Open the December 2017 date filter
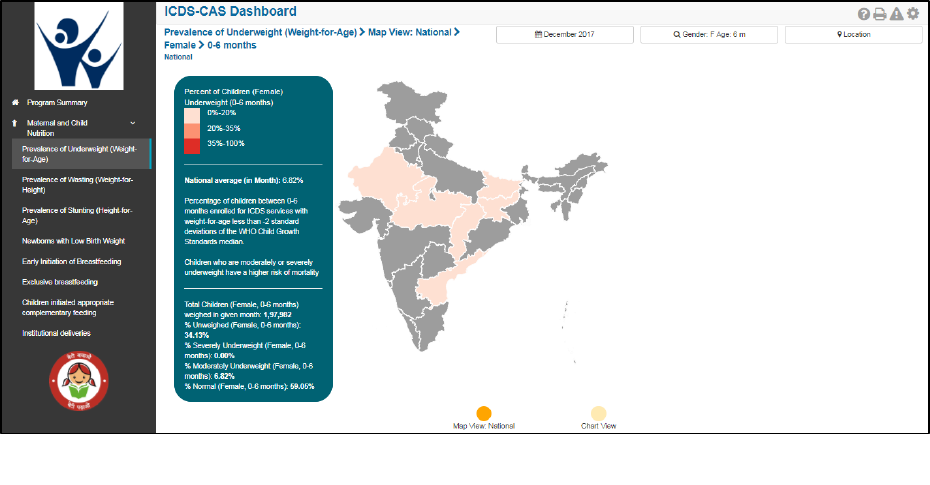Viewport: 930px width, 485px height. pyautogui.click(x=565, y=34)
